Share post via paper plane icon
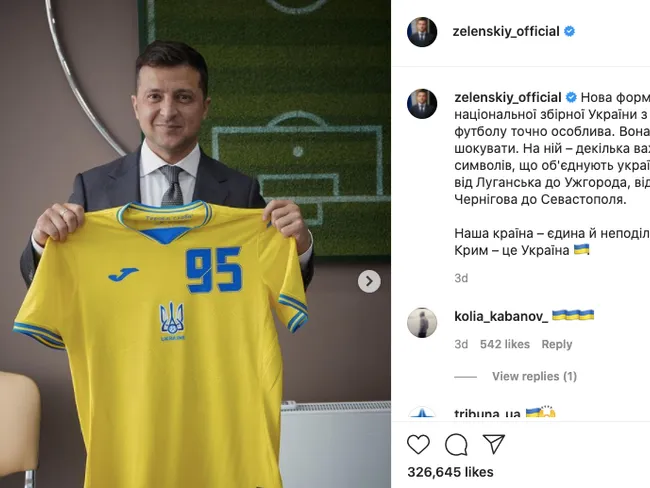Image resolution: width=650 pixels, height=488 pixels. (494, 444)
